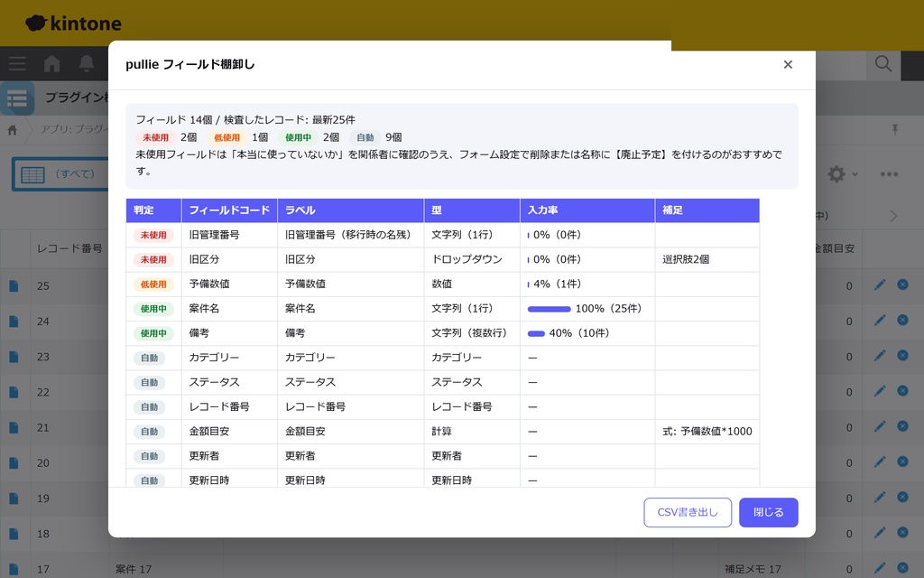Edit record 25 with pencil icon
The image size is (924, 578).
pyautogui.click(x=880, y=284)
